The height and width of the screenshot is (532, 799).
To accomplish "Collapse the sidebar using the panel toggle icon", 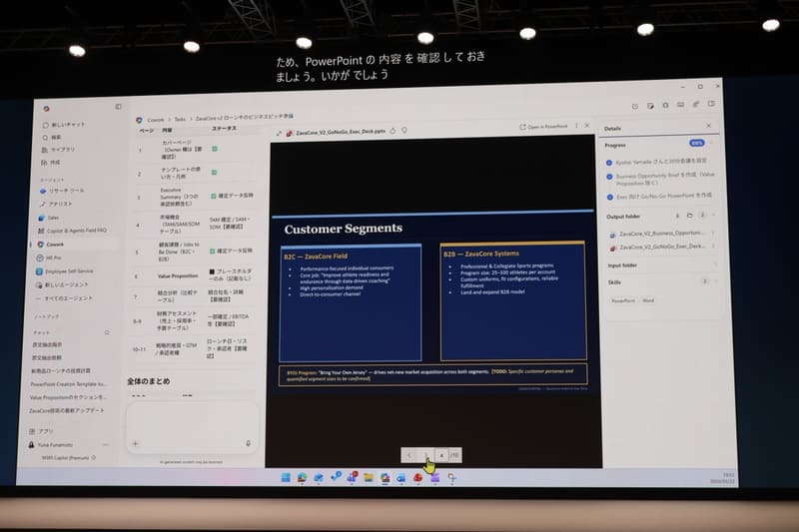I will [118, 107].
